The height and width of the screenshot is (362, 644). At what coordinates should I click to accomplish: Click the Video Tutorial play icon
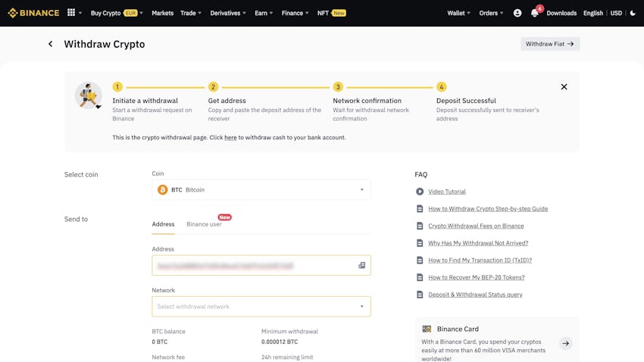[x=419, y=192]
